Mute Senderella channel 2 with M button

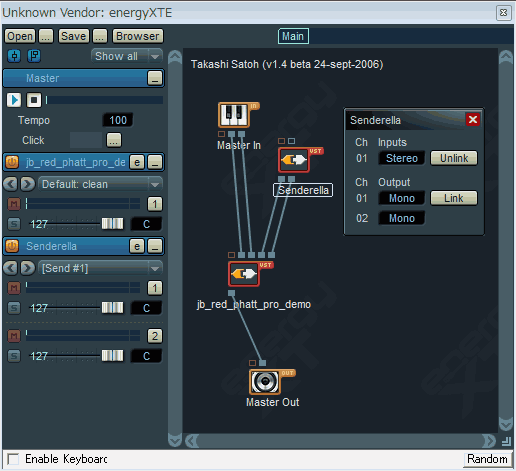click(x=14, y=336)
